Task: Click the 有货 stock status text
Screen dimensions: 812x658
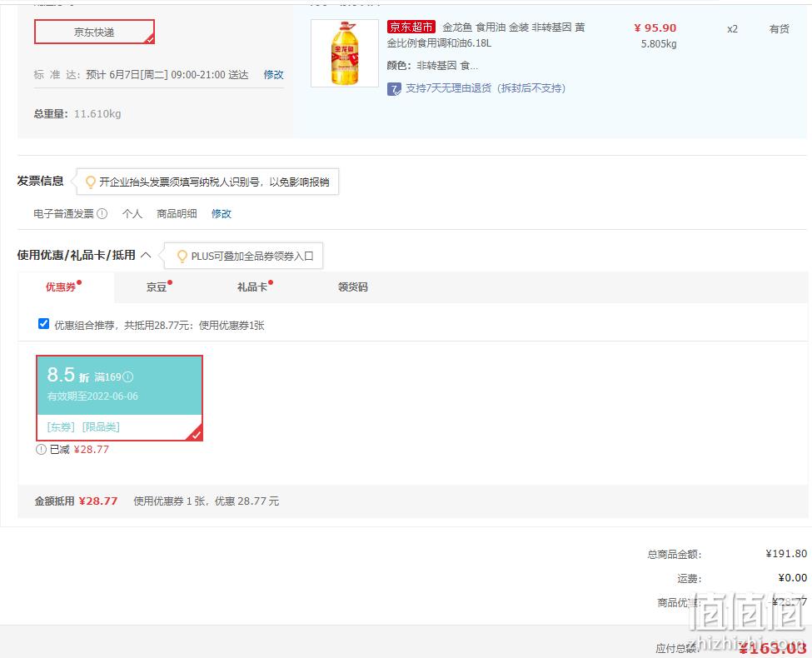Action: (780, 29)
